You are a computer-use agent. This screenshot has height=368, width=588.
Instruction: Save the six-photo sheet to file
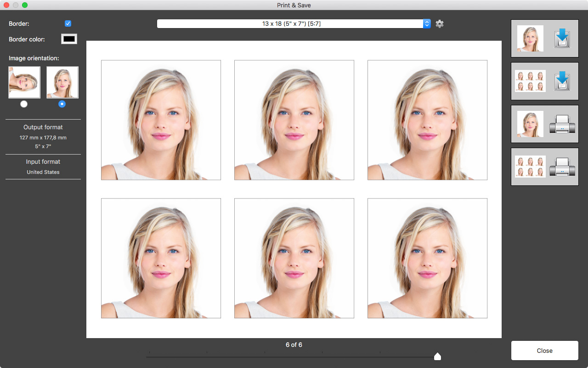coord(544,81)
